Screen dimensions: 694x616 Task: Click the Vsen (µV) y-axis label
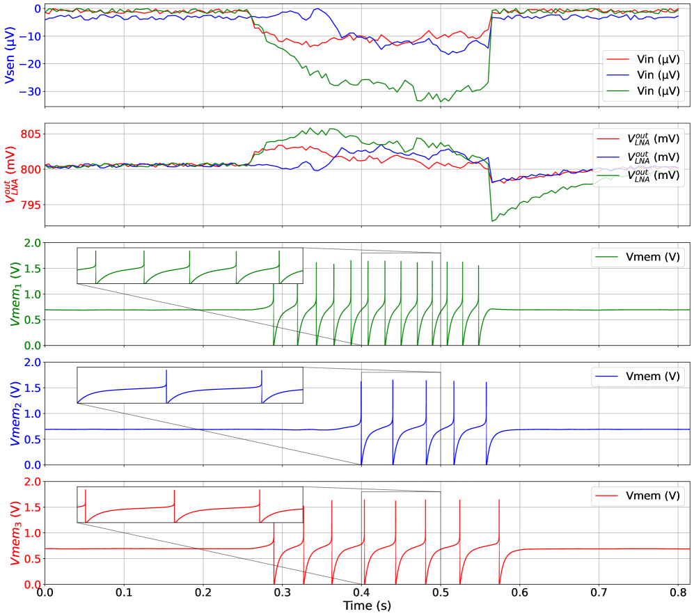point(10,55)
